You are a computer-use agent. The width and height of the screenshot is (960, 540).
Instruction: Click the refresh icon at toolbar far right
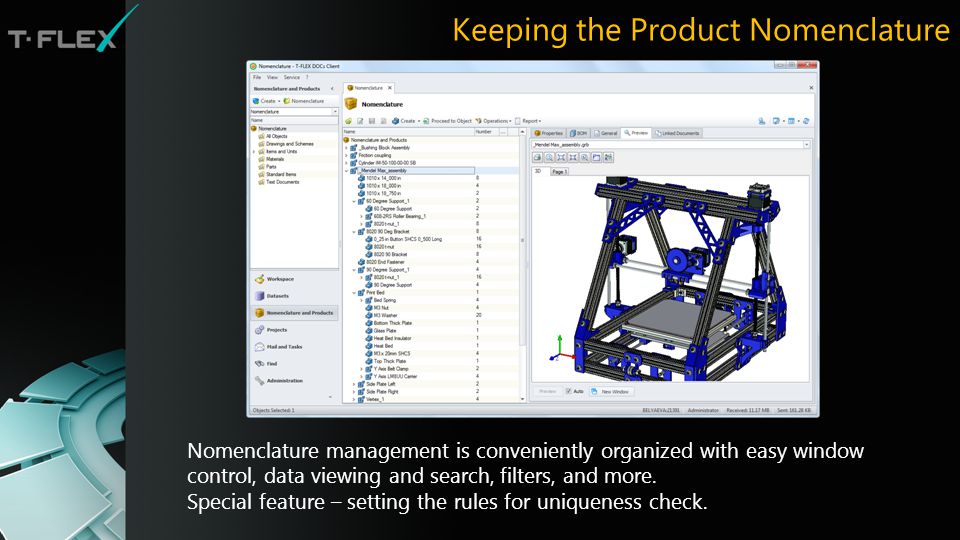click(806, 121)
